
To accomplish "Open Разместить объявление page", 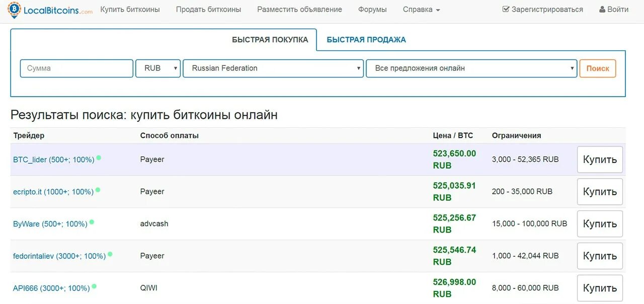I will 299,10.
